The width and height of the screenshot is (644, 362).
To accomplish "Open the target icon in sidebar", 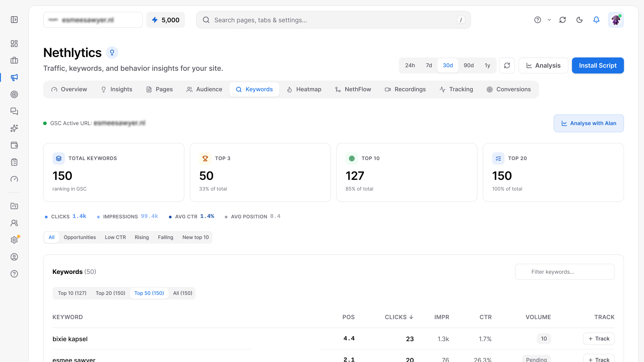I will (x=14, y=94).
